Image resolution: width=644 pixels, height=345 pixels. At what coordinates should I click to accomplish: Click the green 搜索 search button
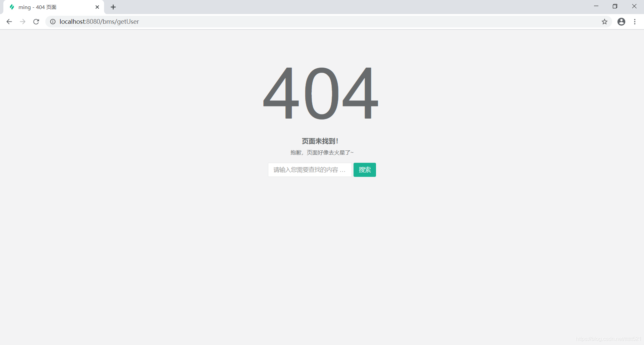coord(365,170)
